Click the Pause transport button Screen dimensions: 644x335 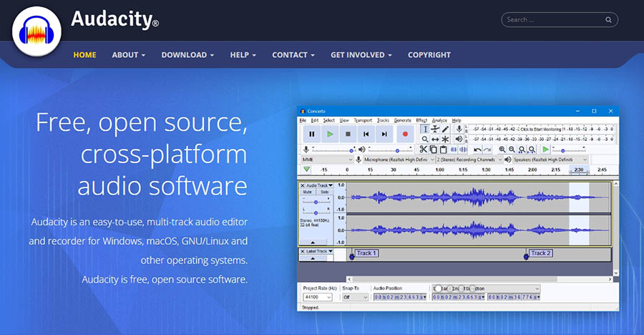click(x=311, y=134)
